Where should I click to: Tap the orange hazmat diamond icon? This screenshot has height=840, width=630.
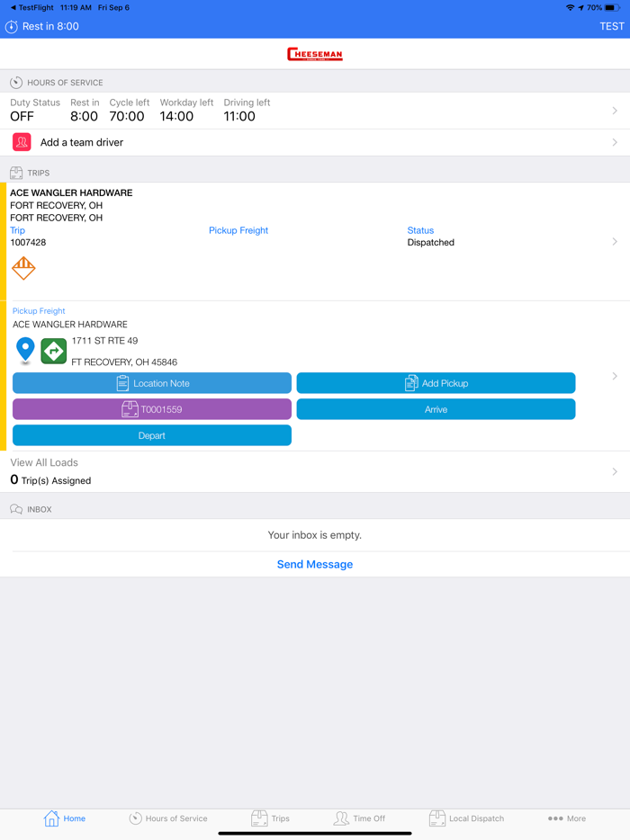pos(23,268)
